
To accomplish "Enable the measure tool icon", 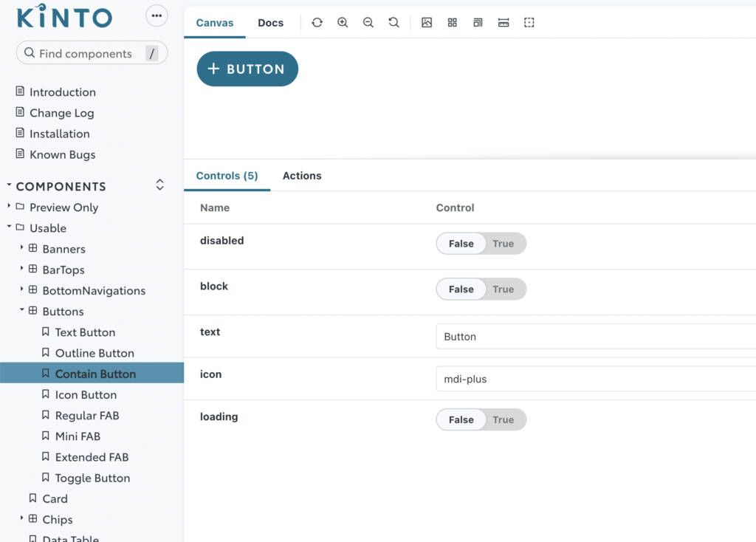I will [504, 23].
